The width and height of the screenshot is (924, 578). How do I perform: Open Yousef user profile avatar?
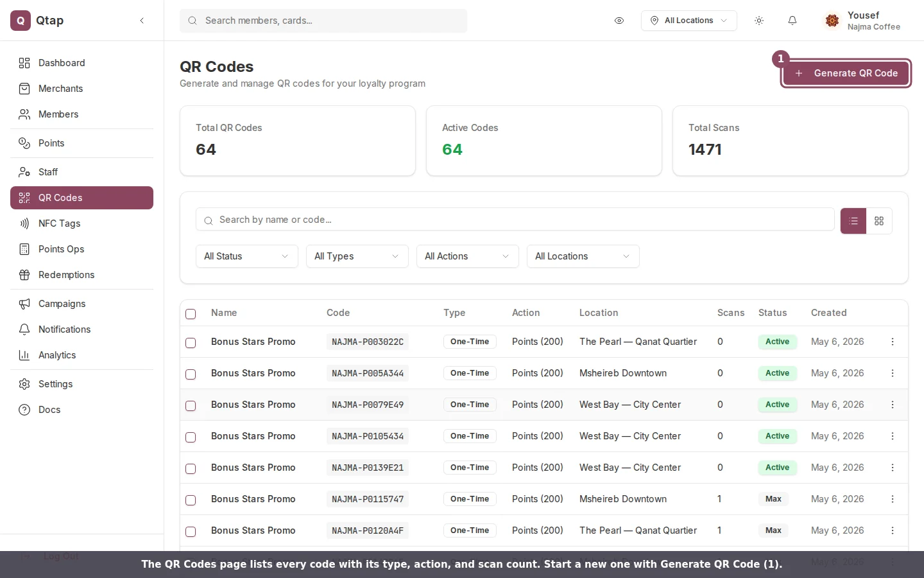click(832, 21)
